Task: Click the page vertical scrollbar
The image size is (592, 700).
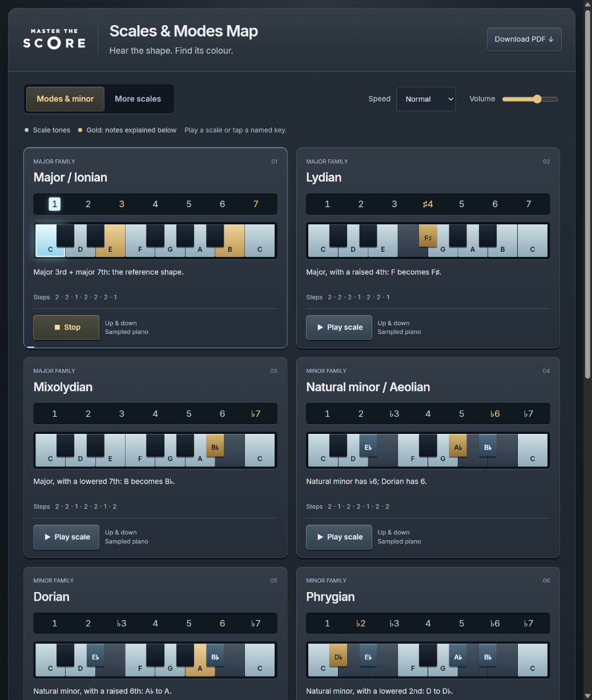Action: pyautogui.click(x=587, y=194)
